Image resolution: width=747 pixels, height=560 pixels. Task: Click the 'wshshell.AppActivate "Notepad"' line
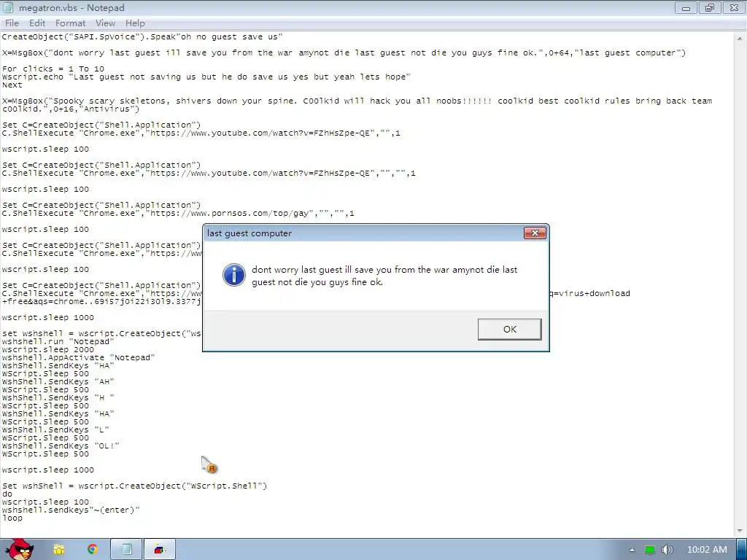[78, 357]
